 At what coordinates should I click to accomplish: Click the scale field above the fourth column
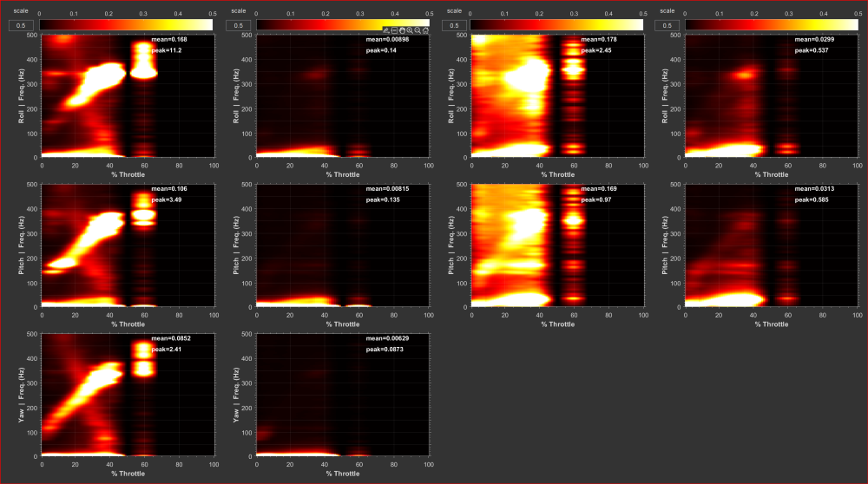tap(665, 25)
